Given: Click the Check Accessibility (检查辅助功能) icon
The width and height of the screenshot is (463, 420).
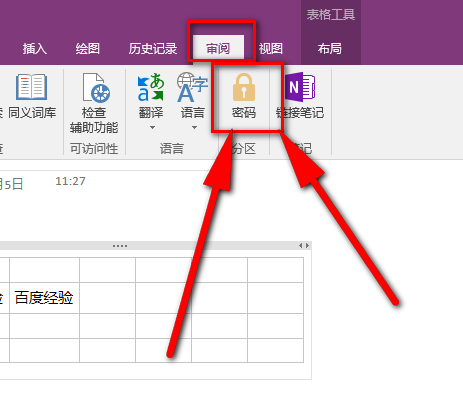Looking at the screenshot, I should tap(96, 88).
